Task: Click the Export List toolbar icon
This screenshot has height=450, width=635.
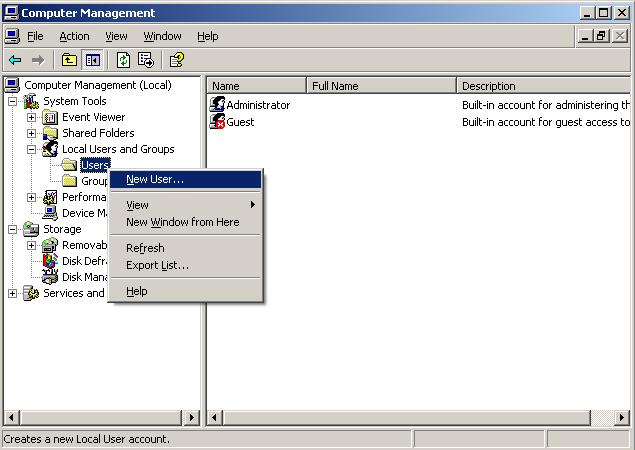Action: coord(146,60)
